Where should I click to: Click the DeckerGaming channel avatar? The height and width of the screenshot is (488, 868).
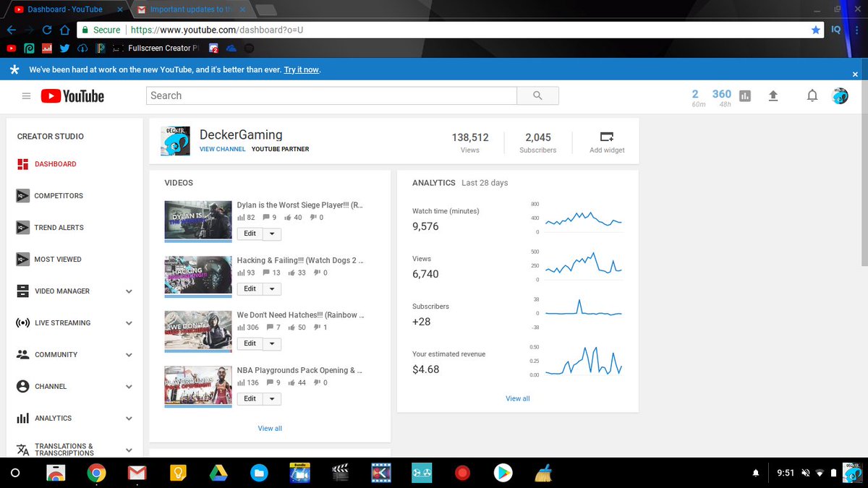coord(176,141)
